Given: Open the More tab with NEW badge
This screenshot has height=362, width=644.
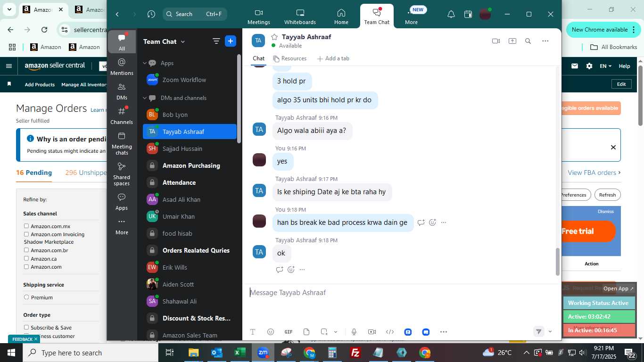Looking at the screenshot, I should (x=412, y=16).
